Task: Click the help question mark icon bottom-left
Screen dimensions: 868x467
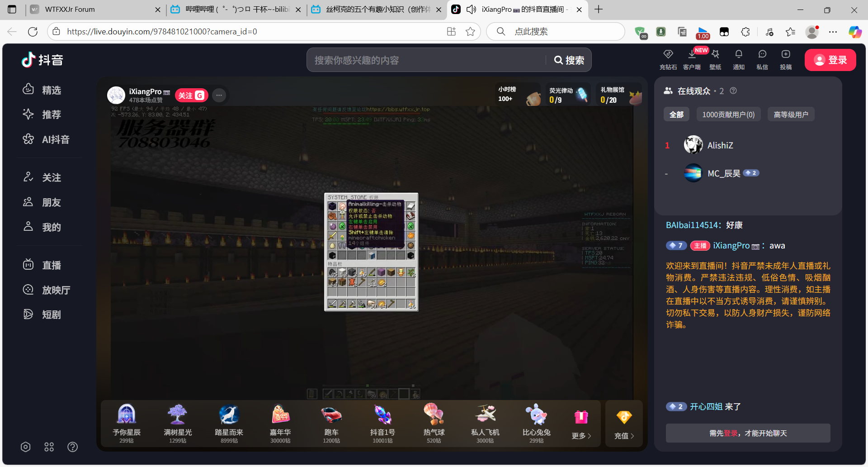Action: [72, 447]
